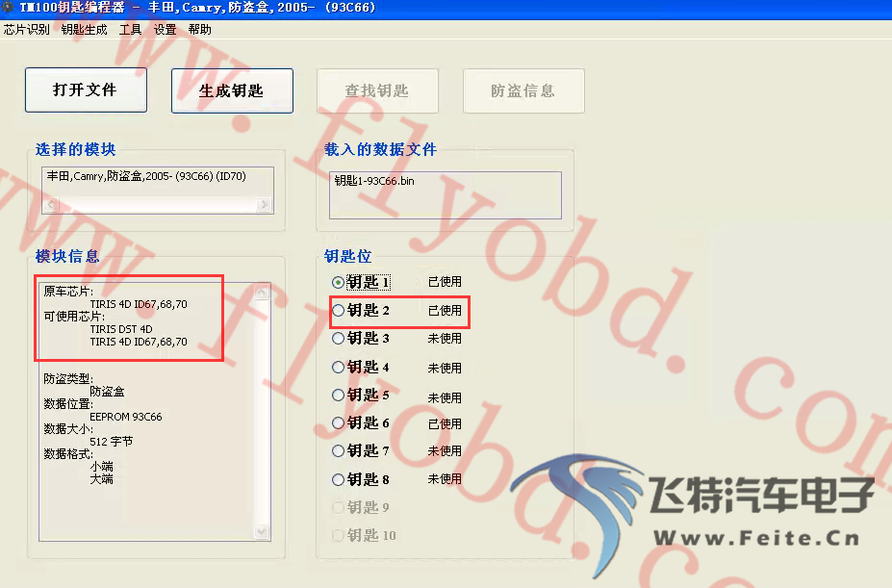892x588 pixels.
Task: Click the 数据格式 label
Action: tap(68, 454)
